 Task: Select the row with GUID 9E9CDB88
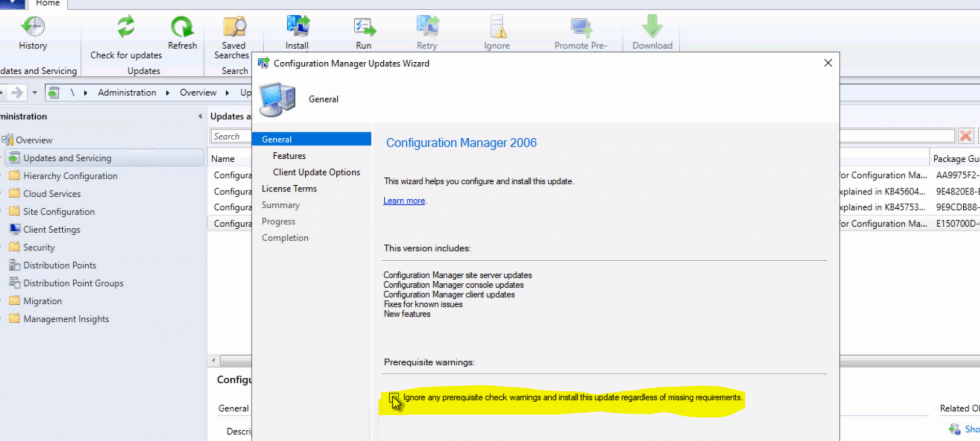pos(957,207)
